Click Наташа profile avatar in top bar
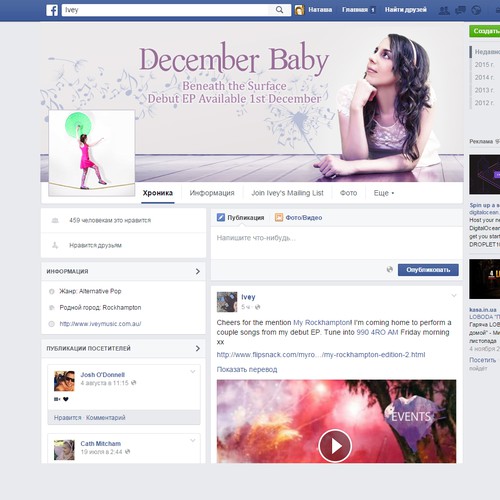The image size is (500, 500). click(300, 10)
